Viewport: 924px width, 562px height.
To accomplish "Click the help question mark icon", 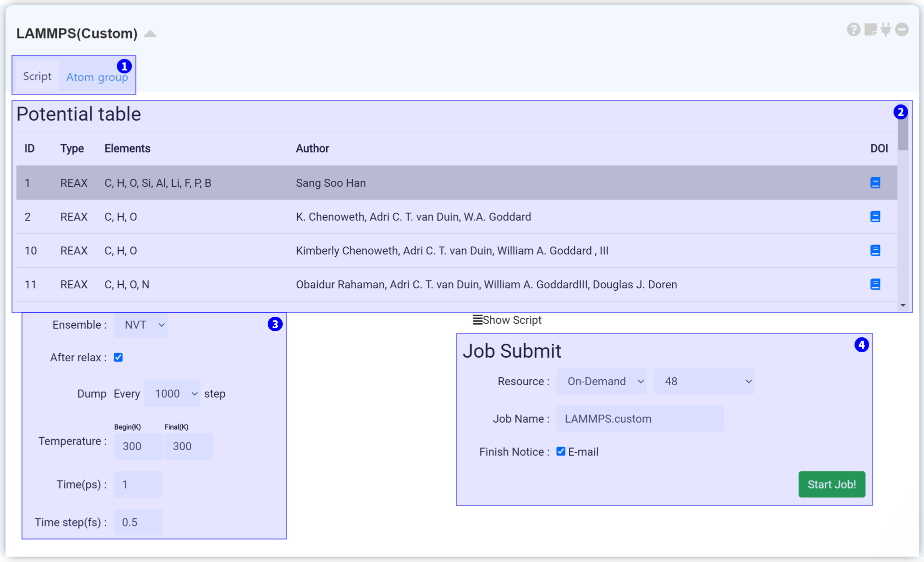I will click(854, 30).
